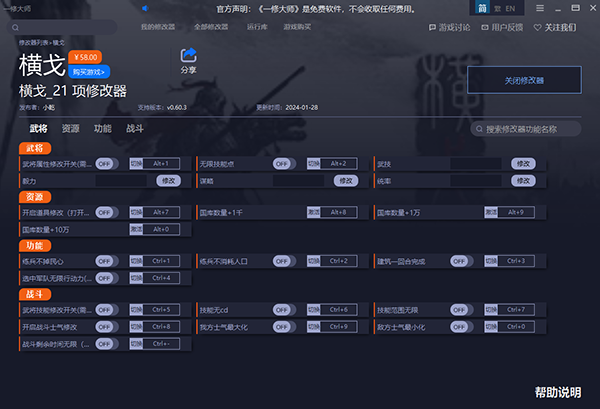This screenshot has height=409, width=600.
Task: Enable 我方士气最大化
Action: (284, 327)
